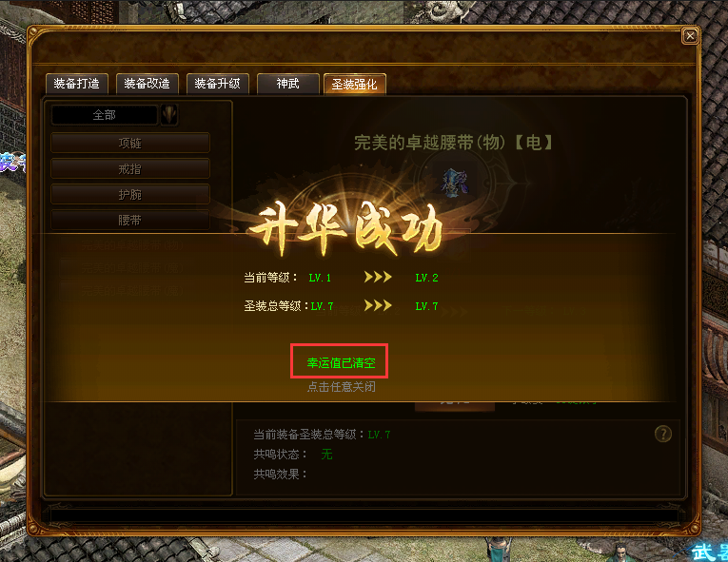Image resolution: width=728 pixels, height=562 pixels.
Task: Click the triple arrows beside 当前等级
Action: tap(378, 277)
